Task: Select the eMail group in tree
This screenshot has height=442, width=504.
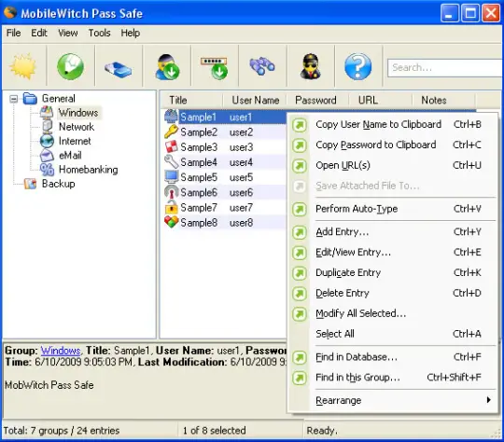Action: [x=70, y=155]
